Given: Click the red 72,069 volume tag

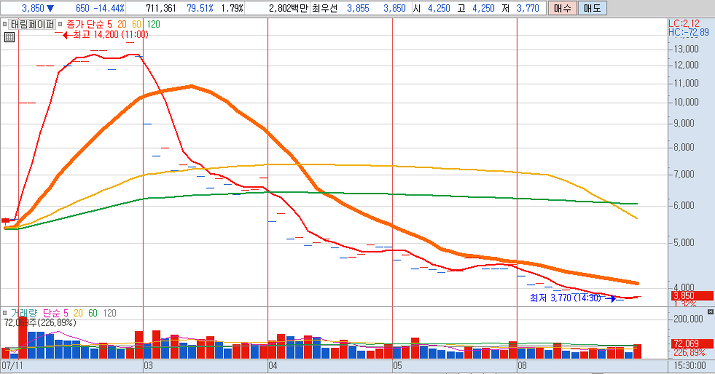Looking at the screenshot, I should coord(691,344).
